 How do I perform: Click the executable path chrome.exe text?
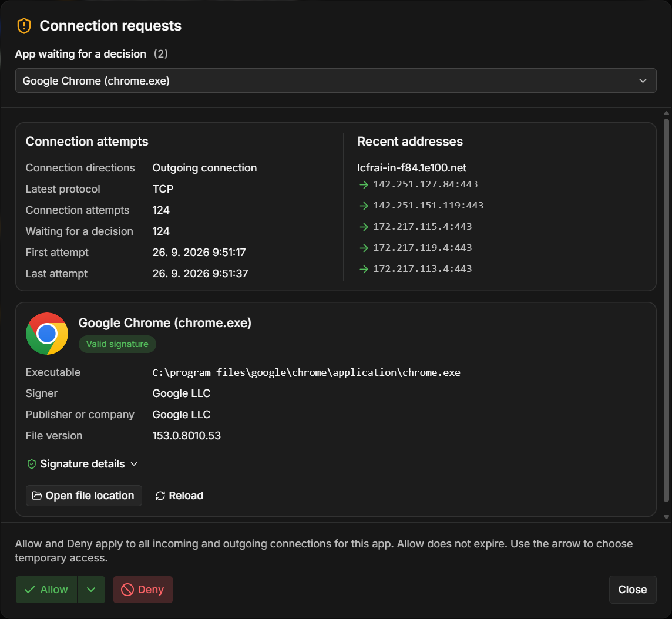306,372
